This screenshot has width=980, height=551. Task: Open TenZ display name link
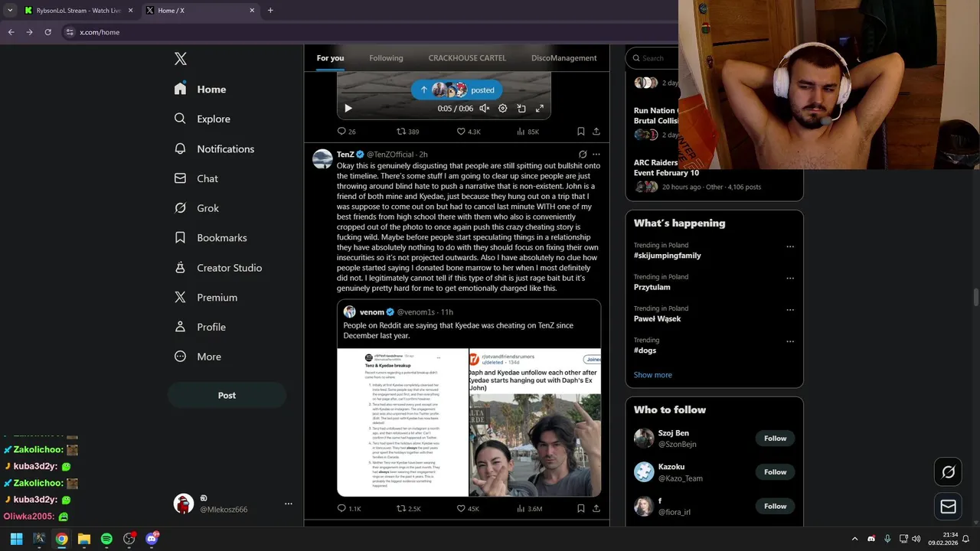345,155
